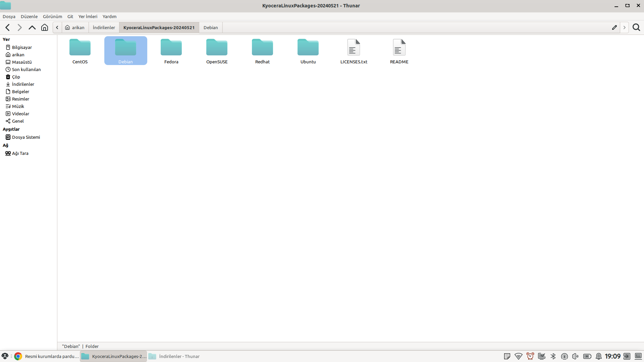
Task: Open the Ubuntu folder
Action: coord(308,51)
